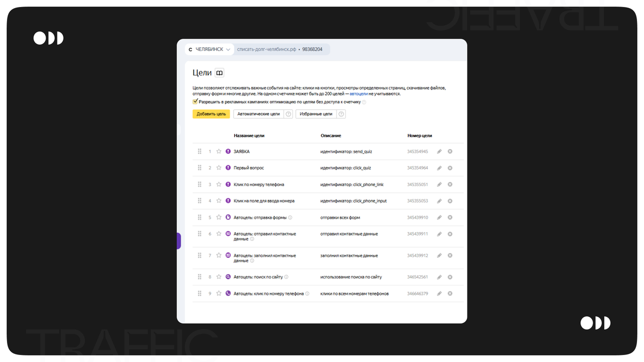Screen dimensions: 644x362
Task: Click description идентификатор: click_phone_link
Action: [x=352, y=184]
